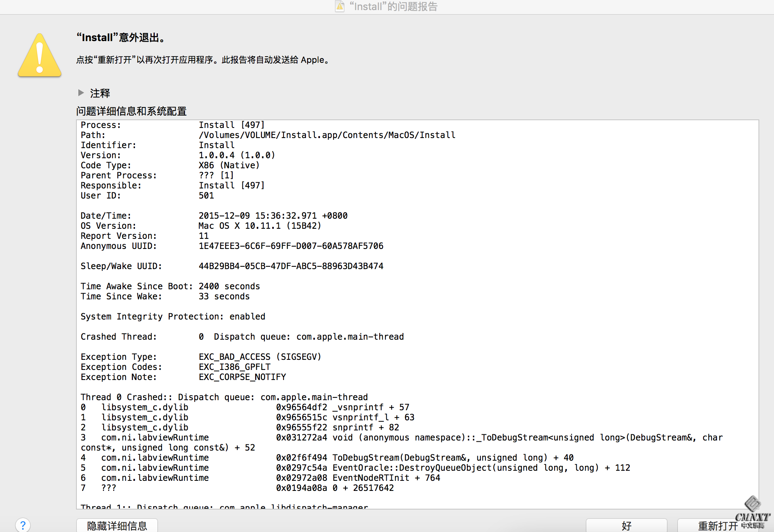Open help with the question mark button
Screen dimensions: 774x532
[23, 525]
